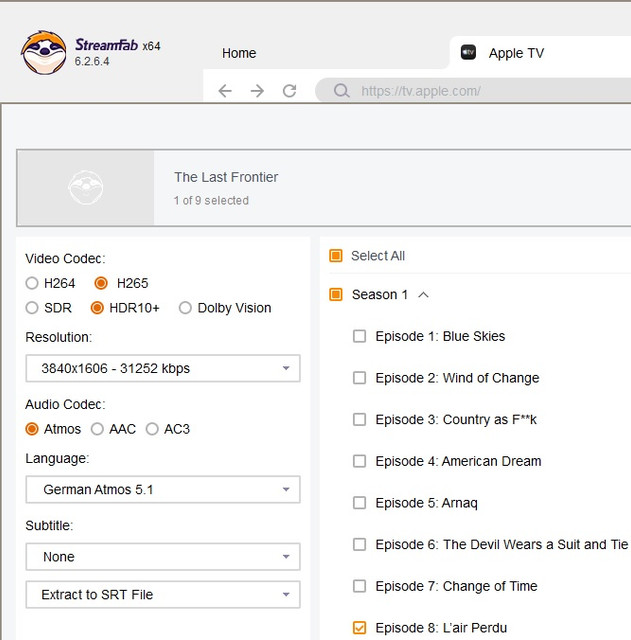
Task: Click The Last Frontier thumbnail placeholder
Action: pyautogui.click(x=86, y=187)
